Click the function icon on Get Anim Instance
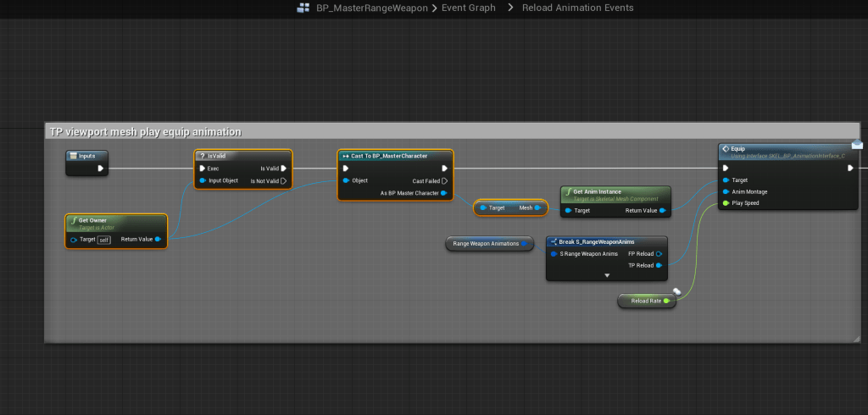This screenshot has width=868, height=415. click(x=568, y=191)
